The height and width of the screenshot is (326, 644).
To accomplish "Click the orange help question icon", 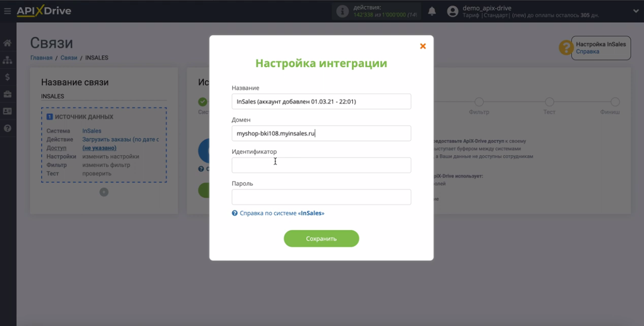I will (566, 47).
